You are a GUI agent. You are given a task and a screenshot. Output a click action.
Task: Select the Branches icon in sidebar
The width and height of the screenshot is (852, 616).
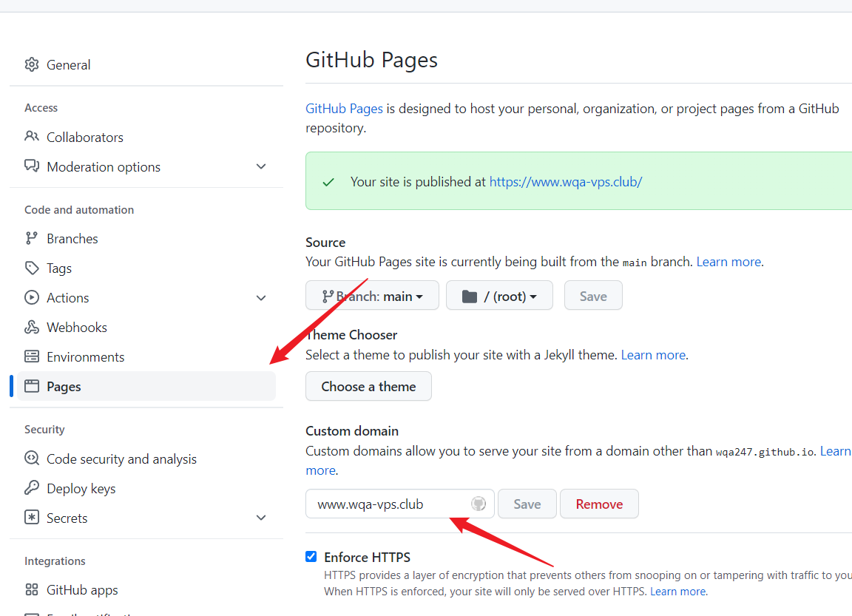[x=32, y=238]
